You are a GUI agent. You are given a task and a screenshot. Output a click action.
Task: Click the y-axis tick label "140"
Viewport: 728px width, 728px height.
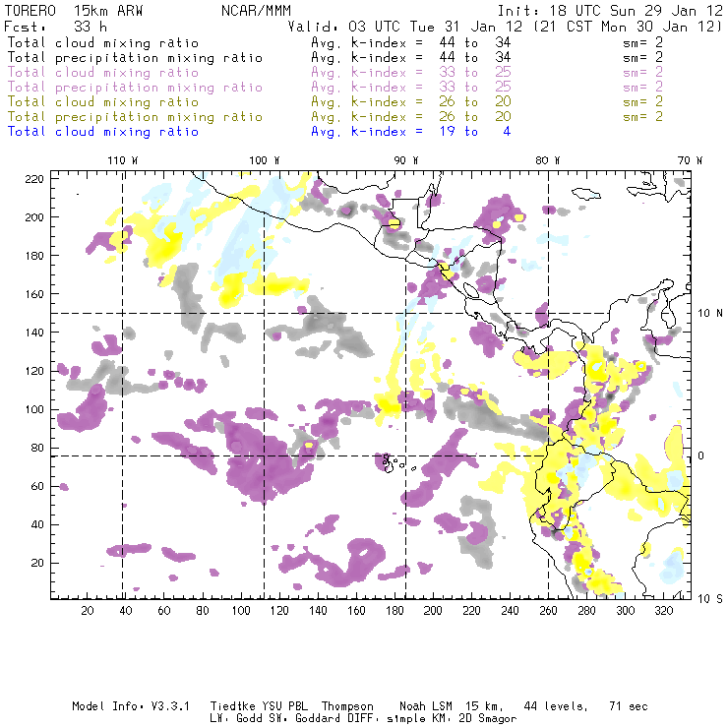point(34,333)
